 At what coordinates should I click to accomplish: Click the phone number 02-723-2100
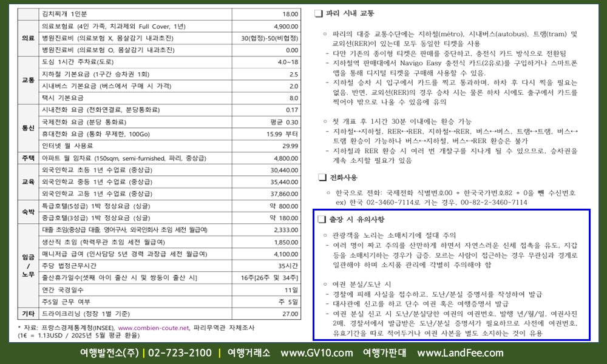coord(180,353)
